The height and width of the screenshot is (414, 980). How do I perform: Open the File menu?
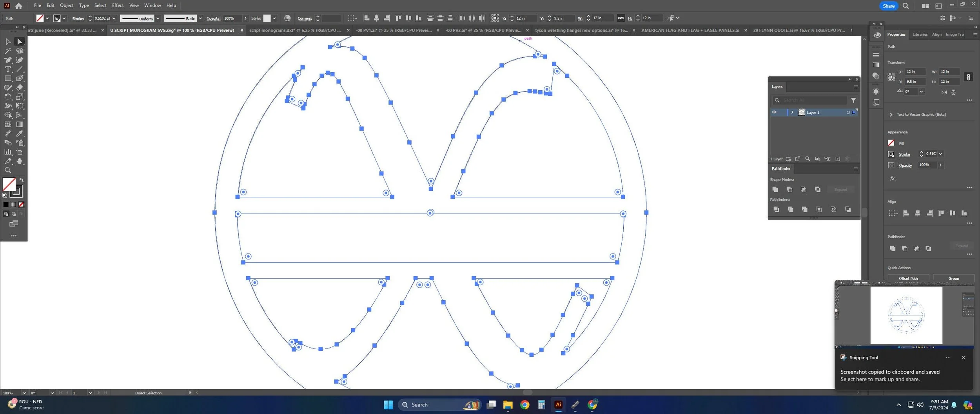coord(38,5)
